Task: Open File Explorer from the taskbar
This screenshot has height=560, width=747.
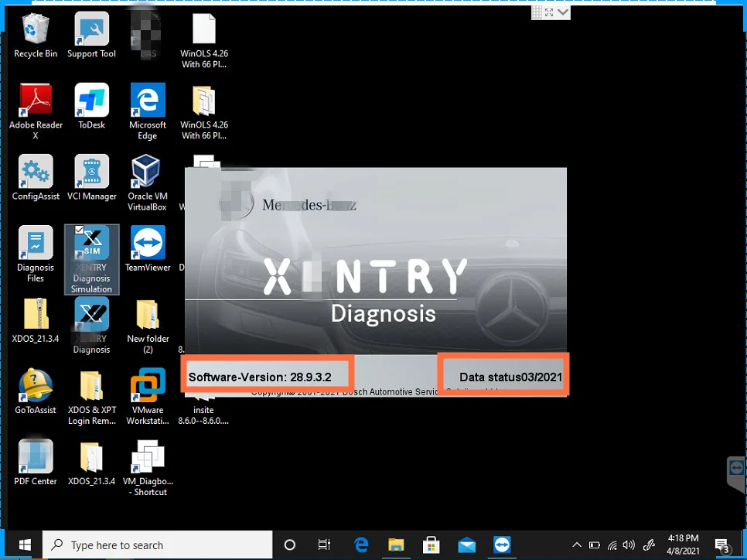Action: coord(396,545)
